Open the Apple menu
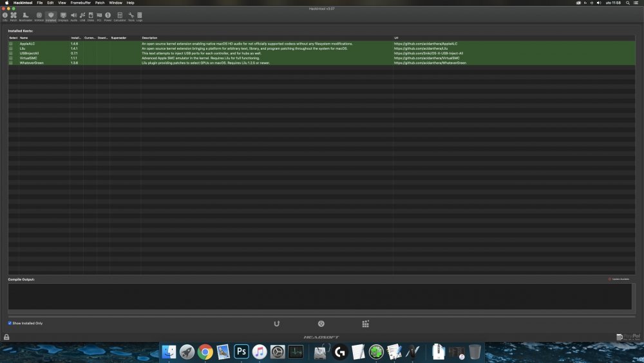644x363 pixels. (6, 3)
